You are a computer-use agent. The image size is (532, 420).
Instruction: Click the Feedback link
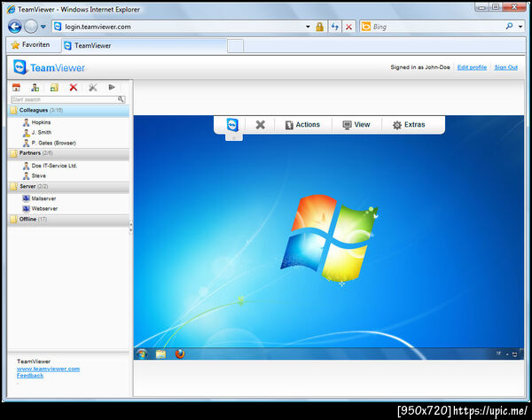tap(30, 376)
